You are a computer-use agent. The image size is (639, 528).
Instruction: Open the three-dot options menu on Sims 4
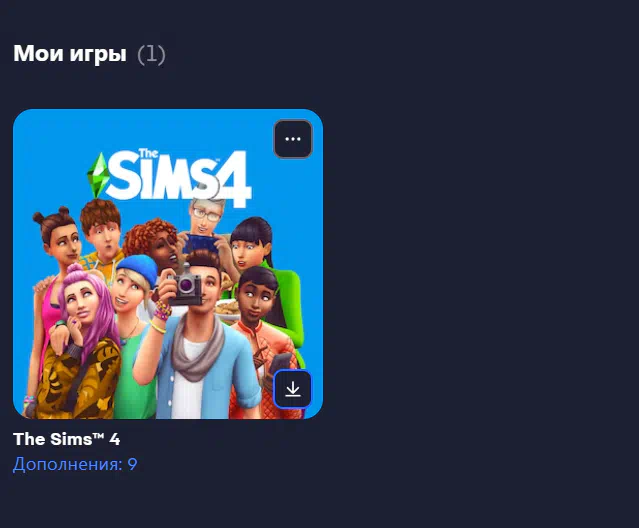click(293, 139)
